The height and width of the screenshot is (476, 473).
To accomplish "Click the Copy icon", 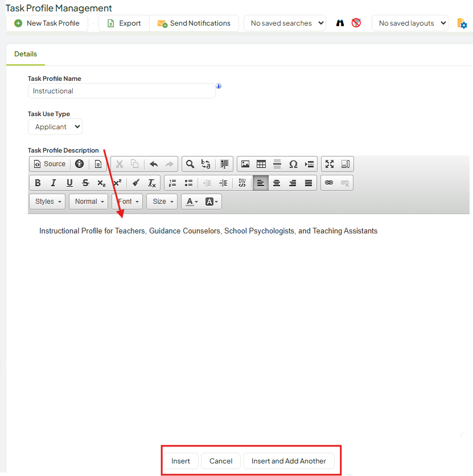I will click(135, 164).
